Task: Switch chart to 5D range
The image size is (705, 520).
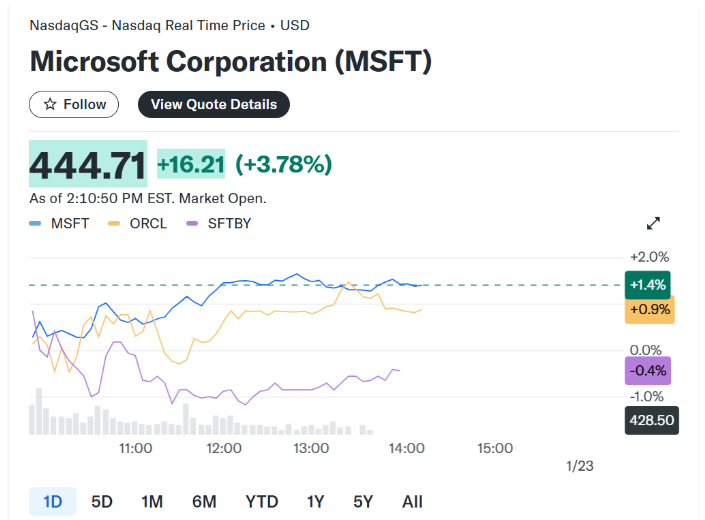Action: [102, 501]
